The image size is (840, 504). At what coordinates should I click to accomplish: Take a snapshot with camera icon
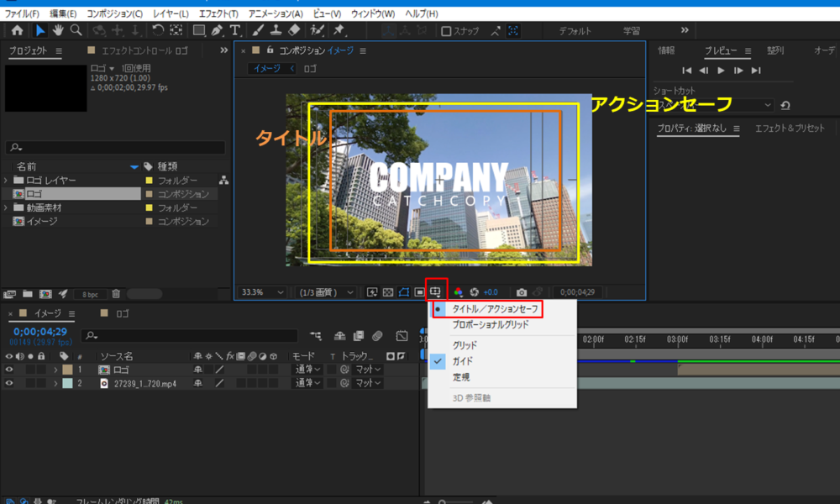click(522, 292)
